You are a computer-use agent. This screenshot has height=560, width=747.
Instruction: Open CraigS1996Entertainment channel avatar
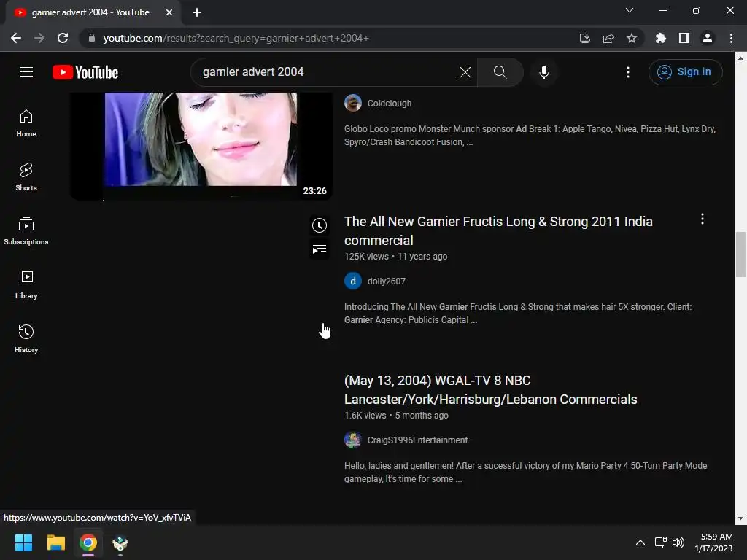pos(353,440)
